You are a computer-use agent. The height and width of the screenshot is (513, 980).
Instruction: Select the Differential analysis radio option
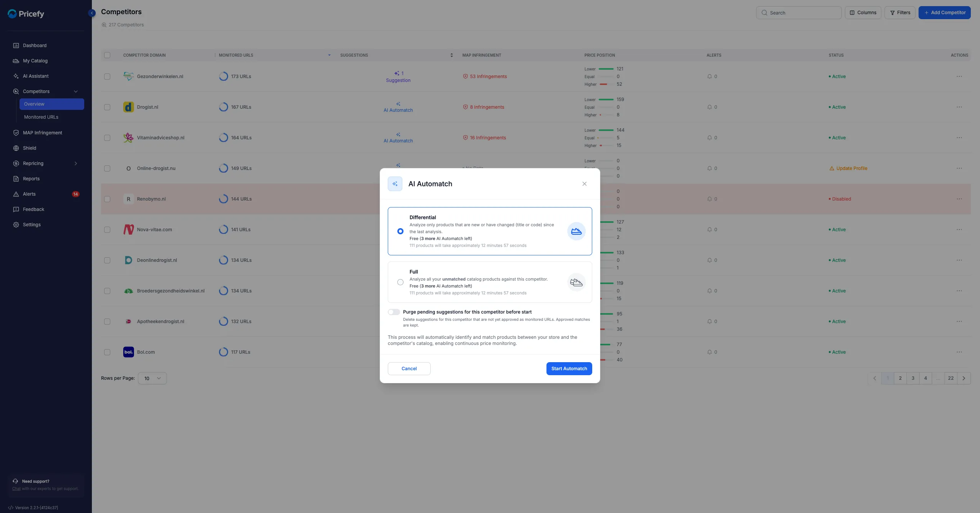click(x=400, y=231)
